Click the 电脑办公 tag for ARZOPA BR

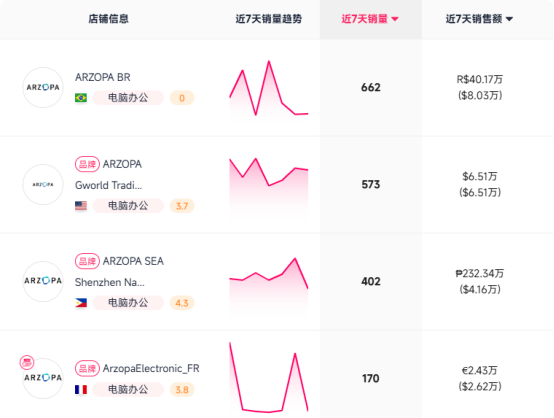coord(128,98)
